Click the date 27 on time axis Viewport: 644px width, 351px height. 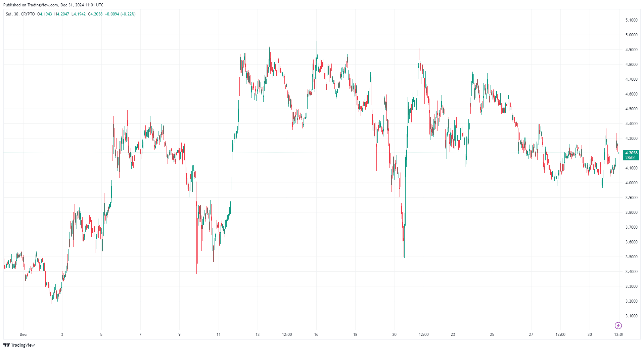[531, 335]
